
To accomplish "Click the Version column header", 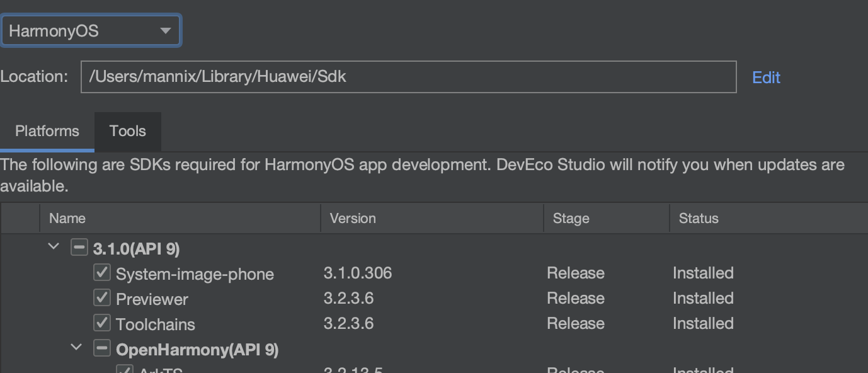I will (353, 219).
